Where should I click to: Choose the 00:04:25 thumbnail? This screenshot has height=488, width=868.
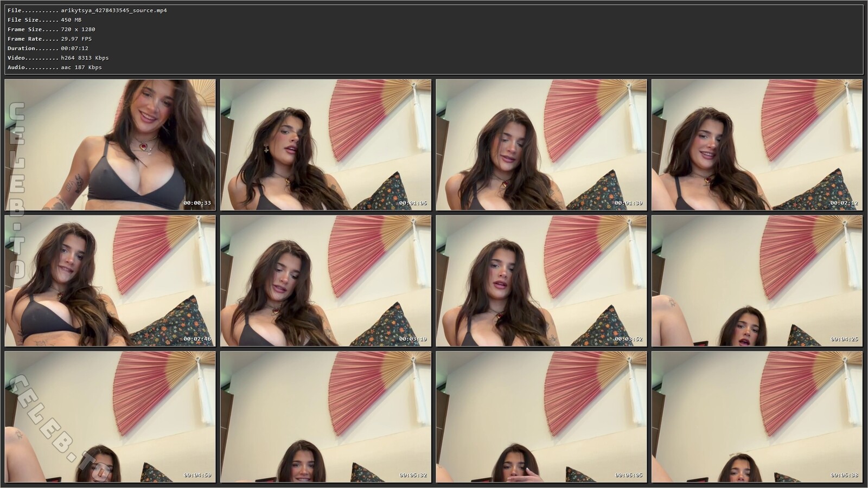click(x=757, y=281)
